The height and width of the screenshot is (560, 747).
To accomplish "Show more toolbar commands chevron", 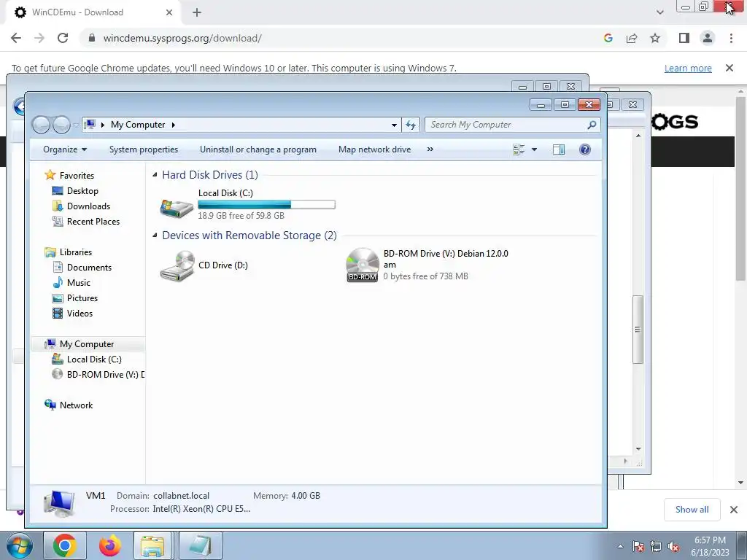I will 430,149.
